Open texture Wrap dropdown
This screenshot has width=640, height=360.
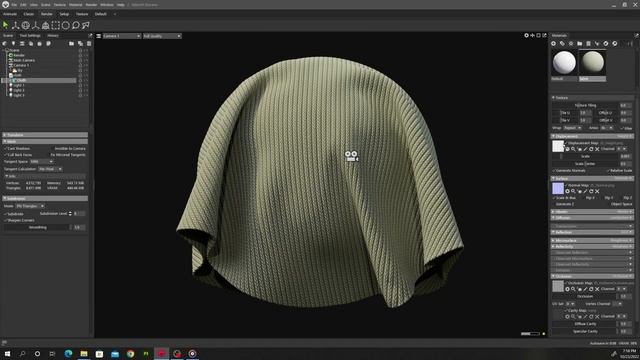(x=573, y=128)
